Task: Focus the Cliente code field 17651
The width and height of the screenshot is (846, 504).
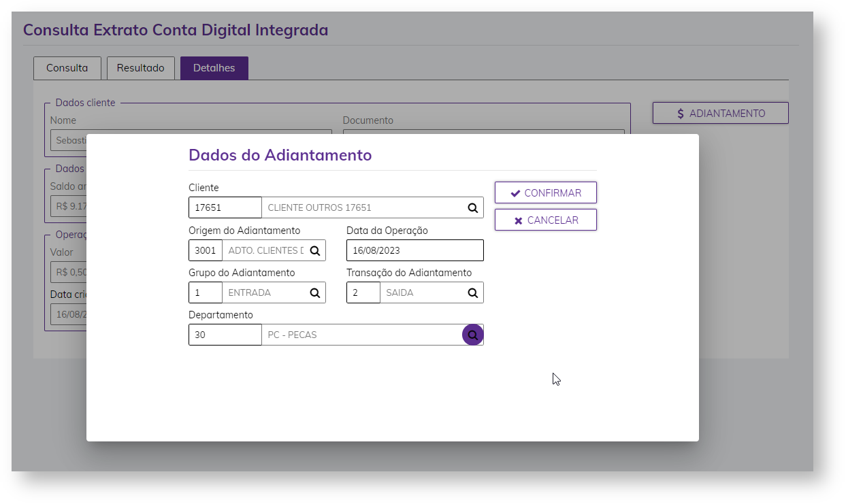Action: point(225,207)
